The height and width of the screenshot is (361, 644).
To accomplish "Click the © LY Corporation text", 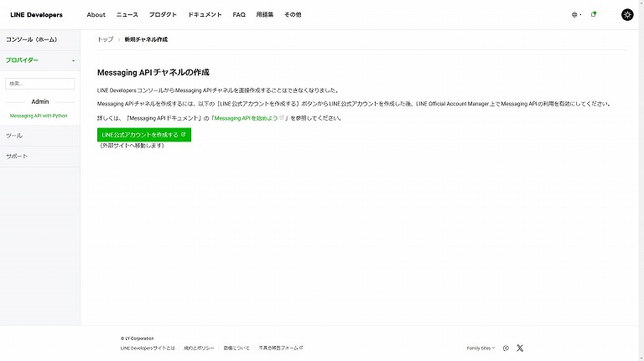I will coord(138,338).
